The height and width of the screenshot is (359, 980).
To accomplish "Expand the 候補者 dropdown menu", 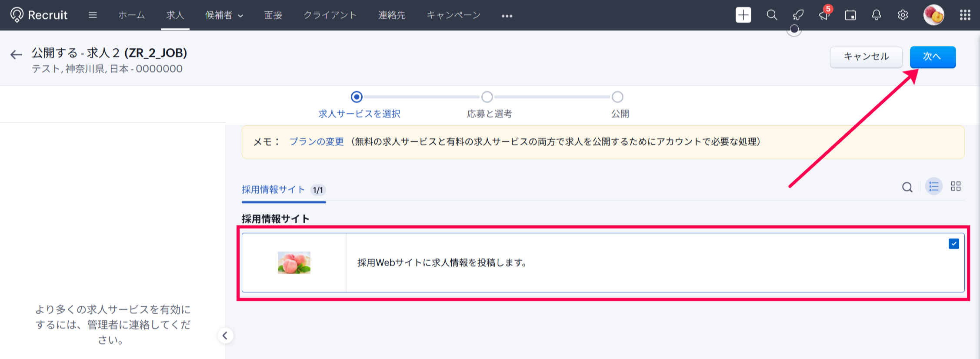I will (224, 15).
